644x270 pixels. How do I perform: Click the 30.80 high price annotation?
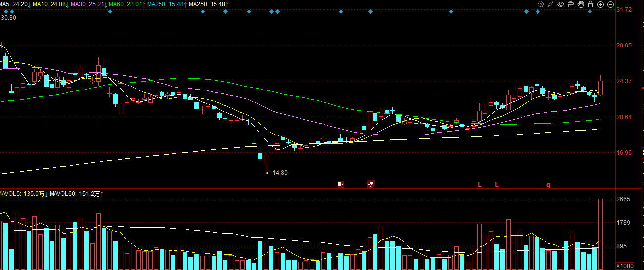(8, 18)
